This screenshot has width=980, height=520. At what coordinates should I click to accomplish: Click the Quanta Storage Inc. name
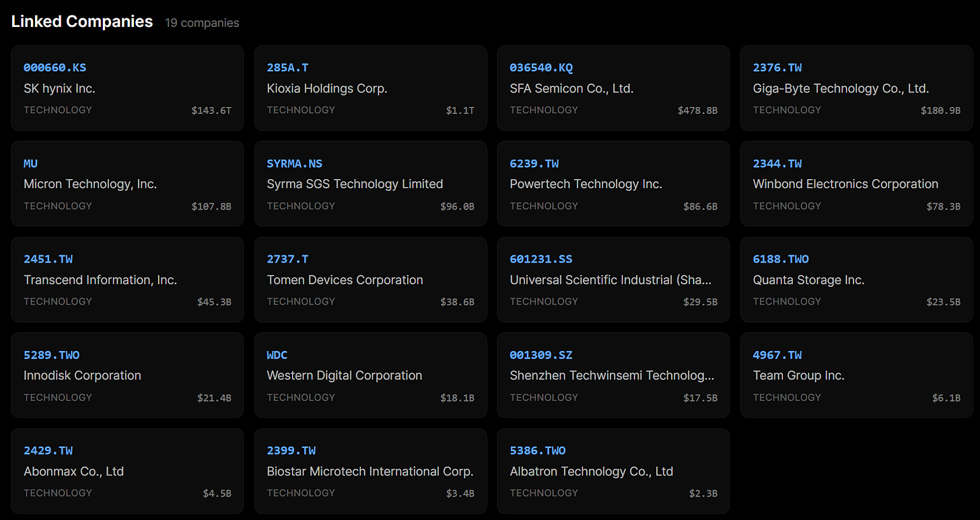point(808,280)
